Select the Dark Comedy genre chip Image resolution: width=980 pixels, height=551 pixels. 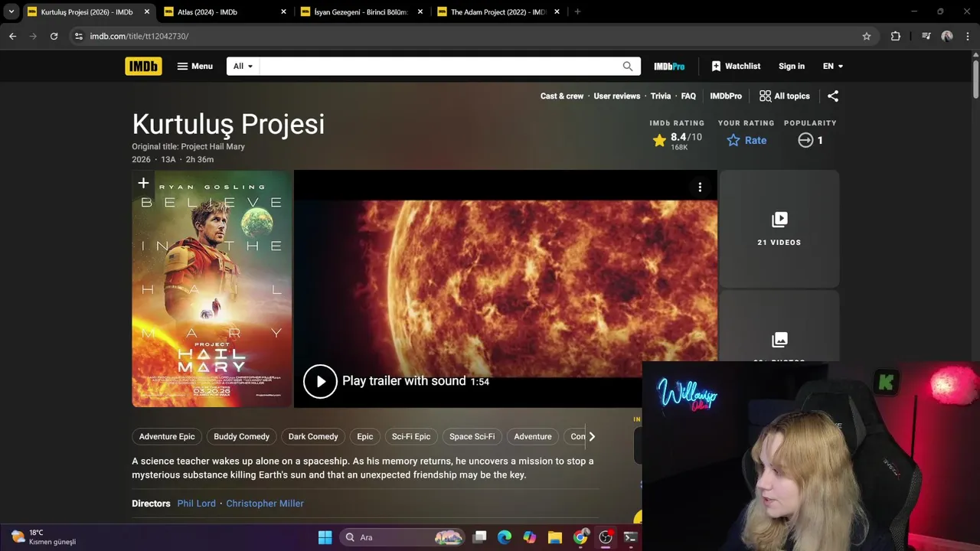pos(313,436)
